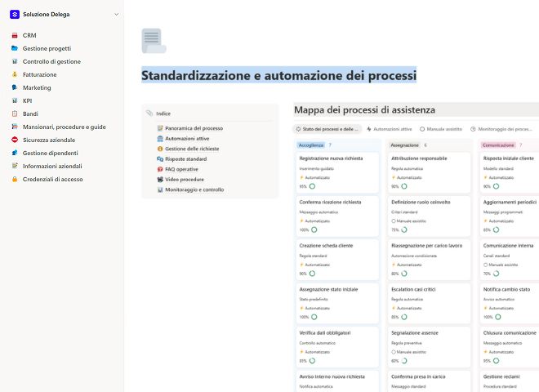
Task: Click the Risposte standard speech bubble icon
Action: point(160,159)
